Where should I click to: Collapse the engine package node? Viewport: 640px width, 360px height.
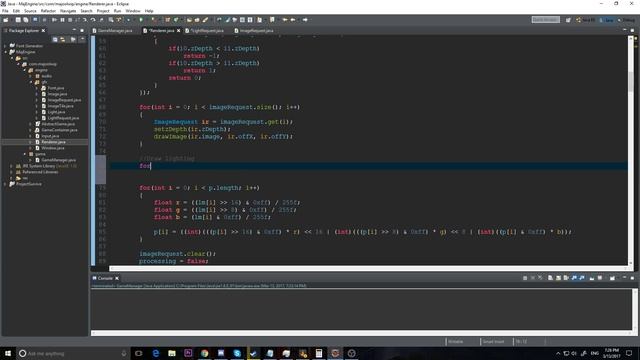tap(24, 70)
